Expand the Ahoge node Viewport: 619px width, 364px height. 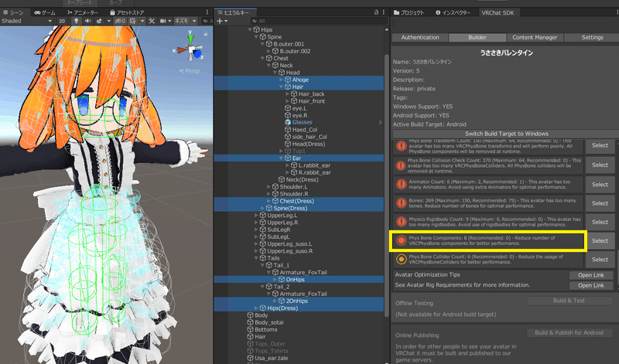coord(282,80)
